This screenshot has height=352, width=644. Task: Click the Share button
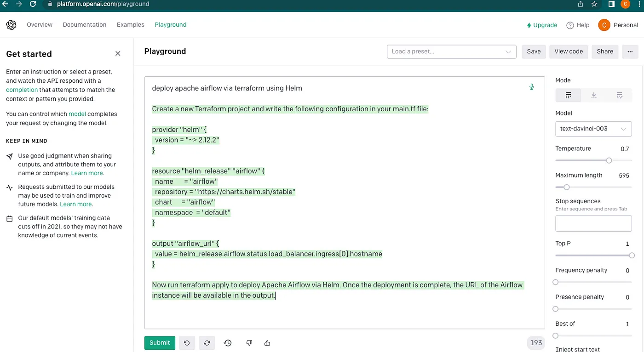click(x=605, y=51)
